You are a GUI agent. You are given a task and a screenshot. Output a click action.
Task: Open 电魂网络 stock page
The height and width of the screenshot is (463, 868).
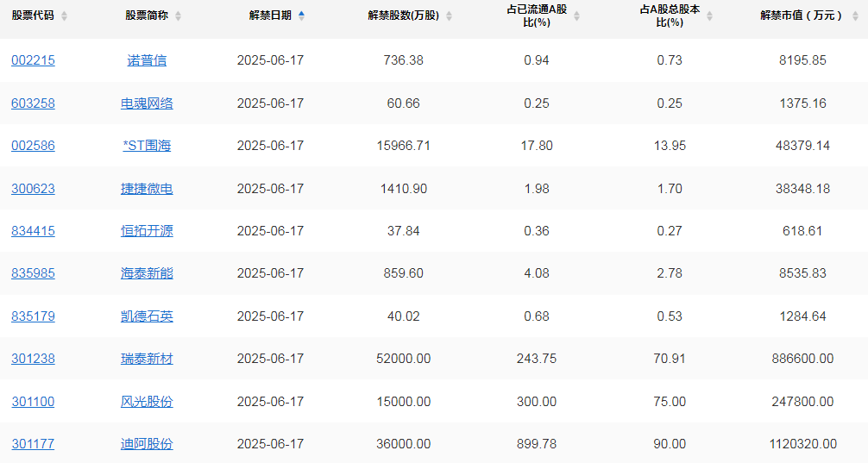point(147,103)
